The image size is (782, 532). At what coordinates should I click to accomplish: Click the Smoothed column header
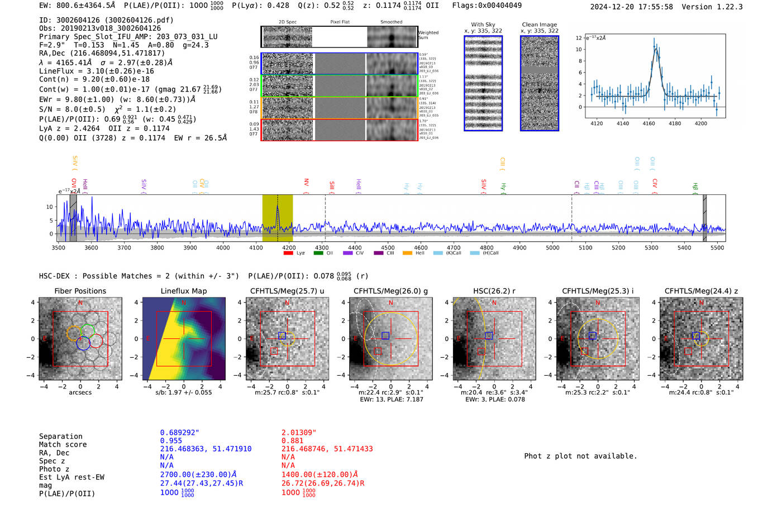click(x=391, y=22)
